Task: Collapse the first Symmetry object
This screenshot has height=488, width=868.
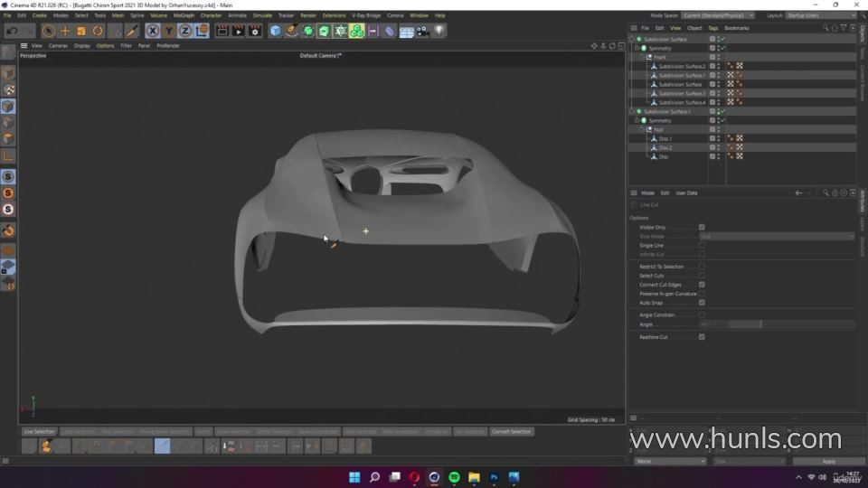Action: point(637,48)
